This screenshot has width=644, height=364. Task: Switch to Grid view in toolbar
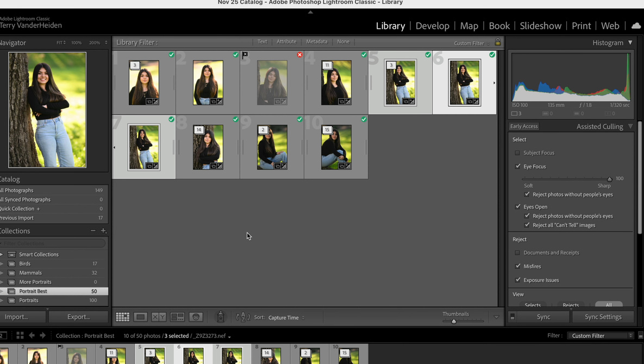coord(122,317)
